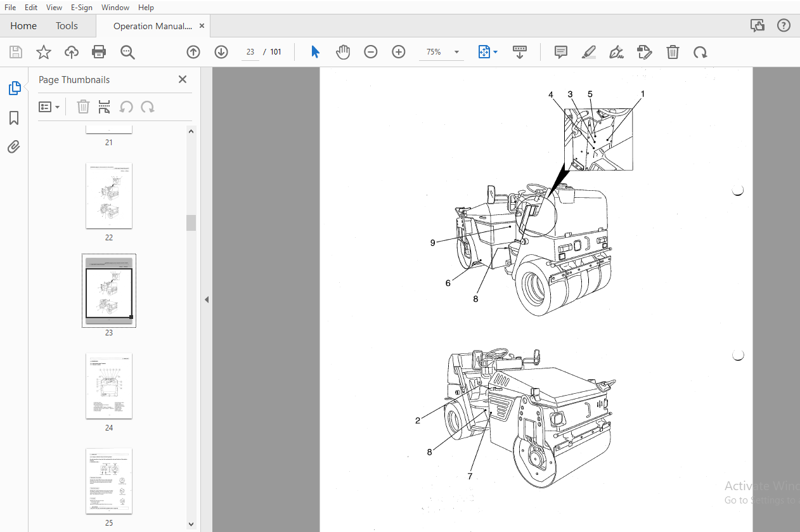Screen dimensions: 800x532
Task: Enable scrolling mode with the keyboard arrow icon
Action: tap(520, 52)
